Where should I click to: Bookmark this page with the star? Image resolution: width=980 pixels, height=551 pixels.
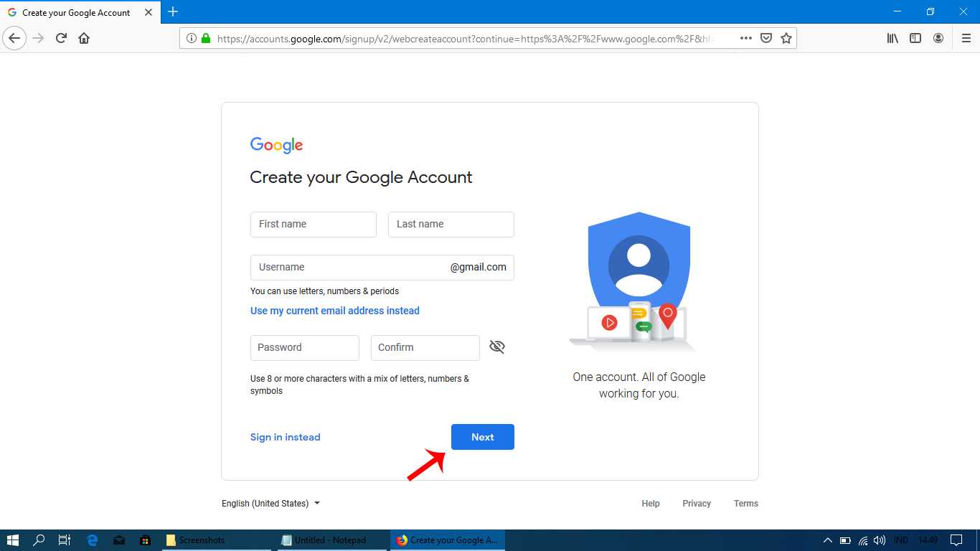[x=786, y=39]
